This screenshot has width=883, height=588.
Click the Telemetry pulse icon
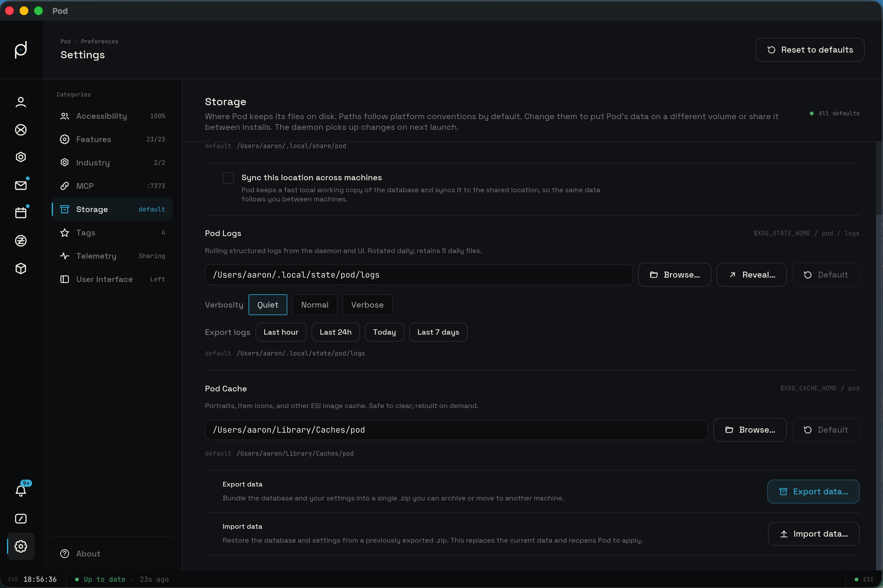coord(65,256)
